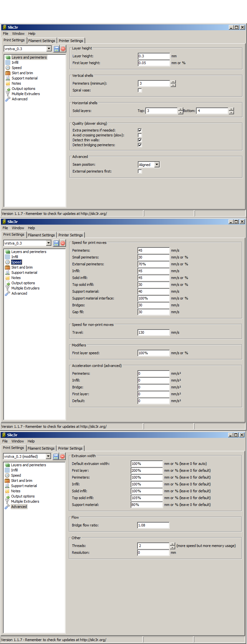Viewport: 247px width, 644px height.
Task: Open Notes in the Extrusion width window sidebar
Action: (x=16, y=491)
